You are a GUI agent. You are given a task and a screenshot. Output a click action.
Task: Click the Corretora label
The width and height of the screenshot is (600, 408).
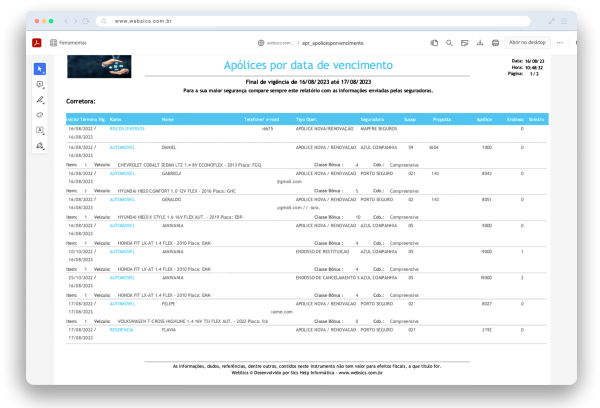point(81,101)
